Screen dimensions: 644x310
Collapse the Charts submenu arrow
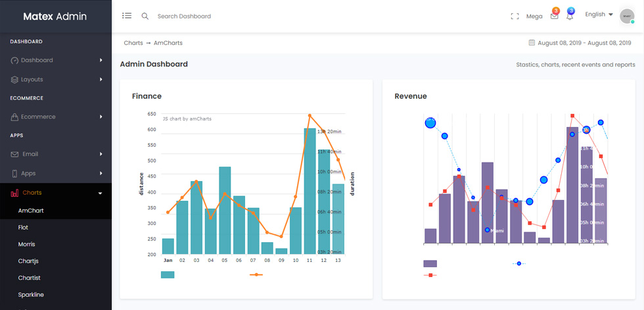click(101, 193)
